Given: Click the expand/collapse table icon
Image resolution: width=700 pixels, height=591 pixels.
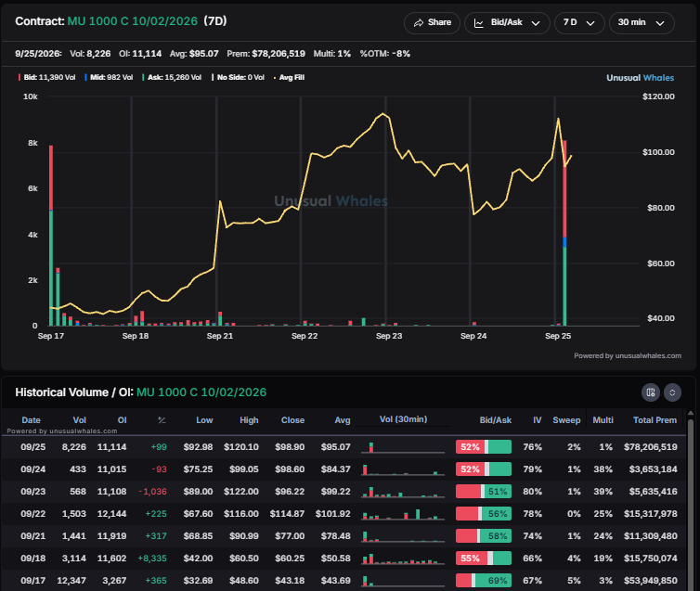Looking at the screenshot, I should pyautogui.click(x=672, y=392).
